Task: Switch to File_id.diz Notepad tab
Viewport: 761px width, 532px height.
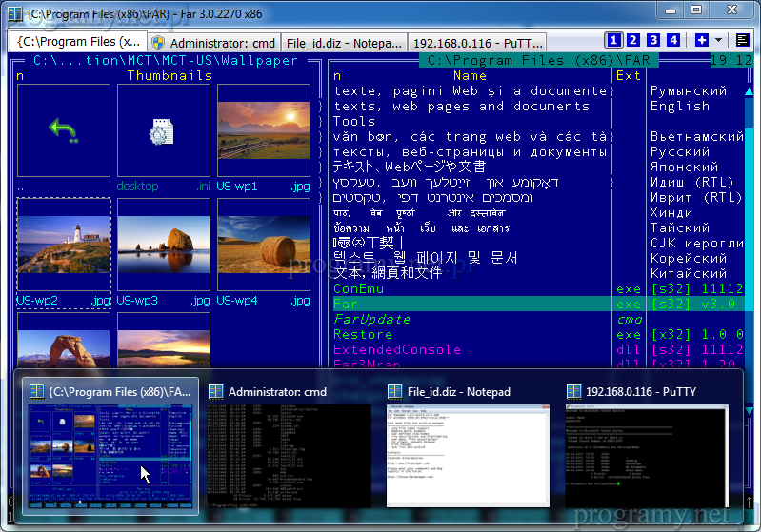Action: click(x=343, y=43)
